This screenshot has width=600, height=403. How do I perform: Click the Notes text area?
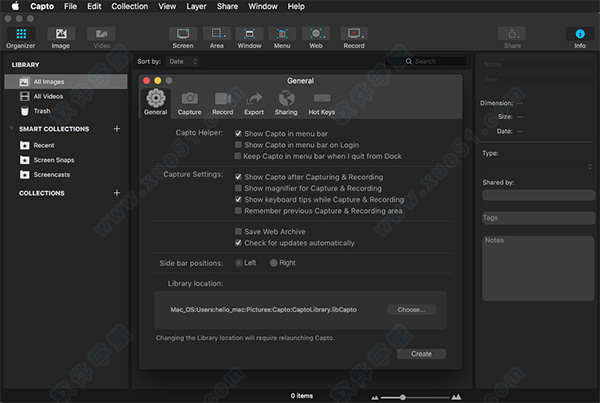pos(538,268)
